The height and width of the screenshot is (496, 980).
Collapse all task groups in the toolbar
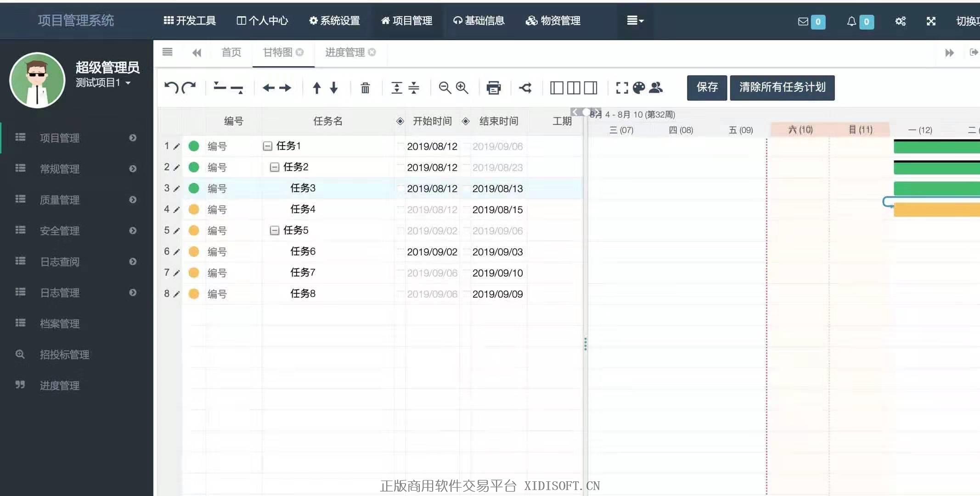click(x=414, y=87)
